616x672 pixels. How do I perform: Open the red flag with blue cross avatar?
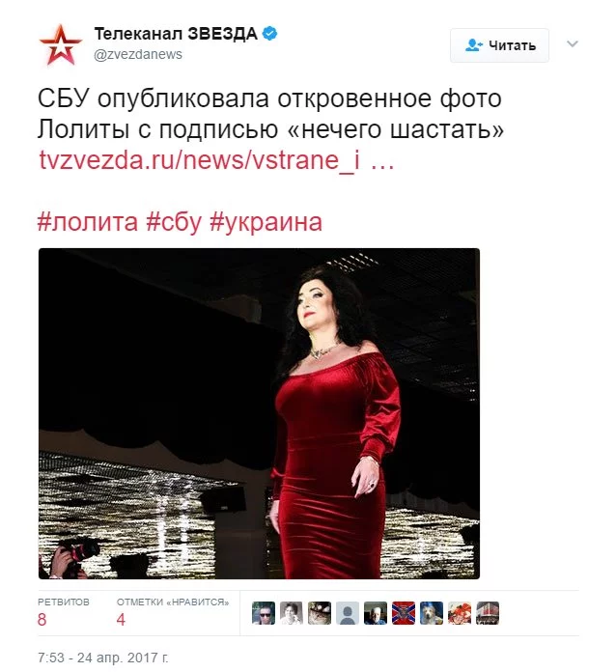pyautogui.click(x=404, y=613)
